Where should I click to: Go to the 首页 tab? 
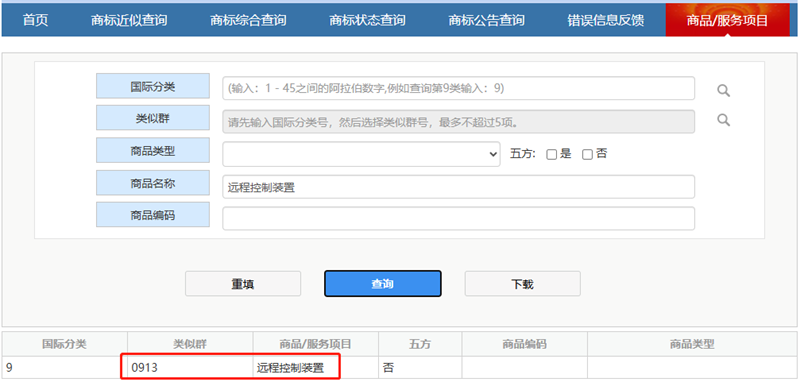pyautogui.click(x=36, y=20)
